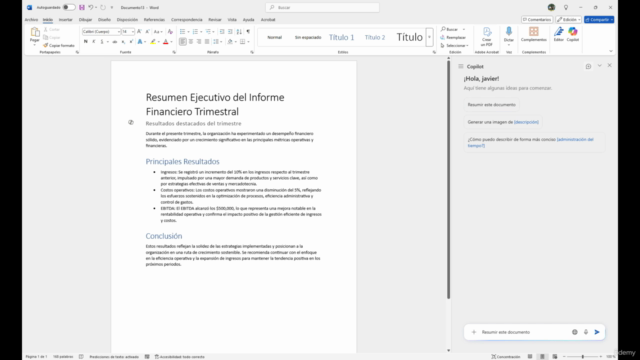Clear all formatting icon

pos(170,31)
